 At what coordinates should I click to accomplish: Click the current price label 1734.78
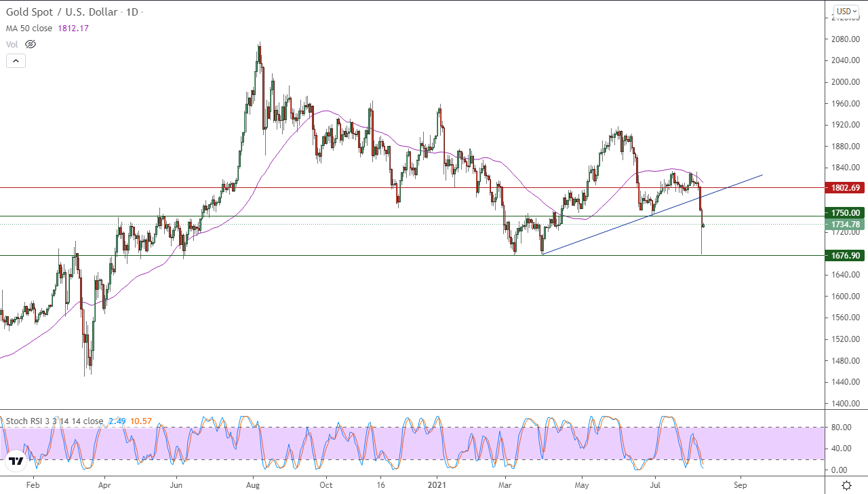point(845,225)
